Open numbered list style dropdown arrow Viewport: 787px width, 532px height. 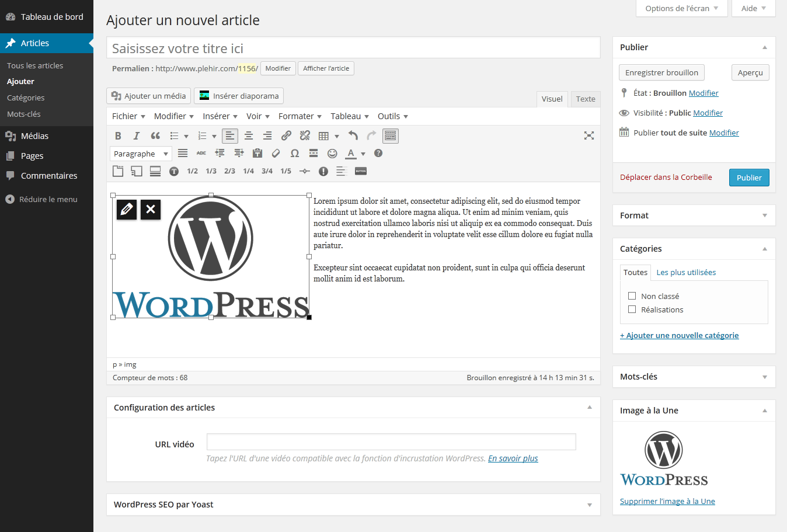(x=214, y=137)
